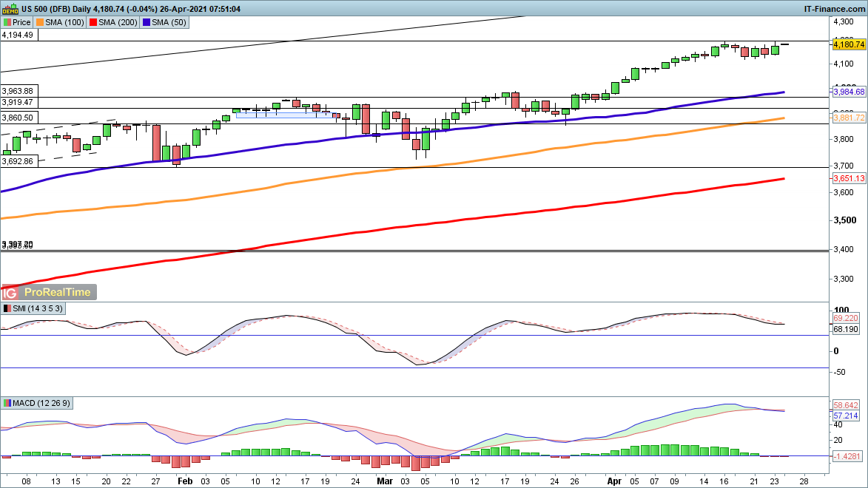Open the MACD (12 26 9) settings label

pyautogui.click(x=43, y=403)
